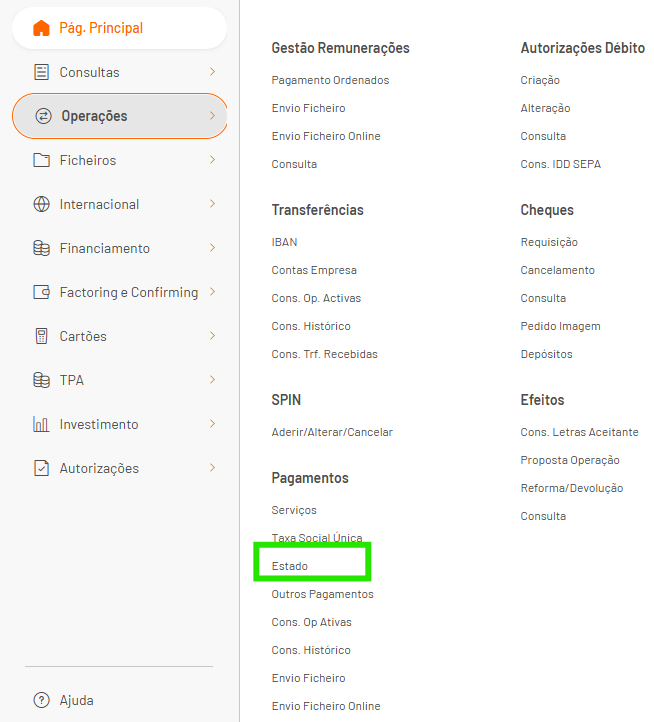Open Aderir/Alterar/Cancelar under SPIN
The width and height of the screenshot is (654, 722).
[332, 432]
